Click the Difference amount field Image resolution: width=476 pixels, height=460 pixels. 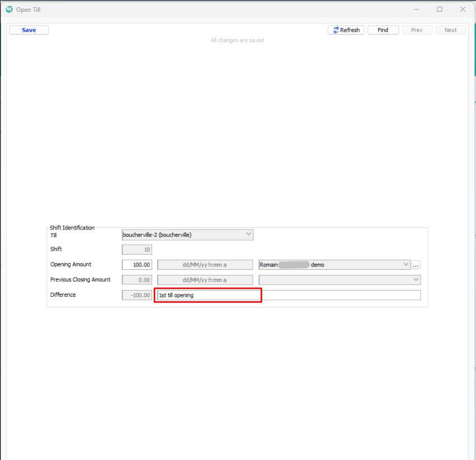[x=137, y=295]
